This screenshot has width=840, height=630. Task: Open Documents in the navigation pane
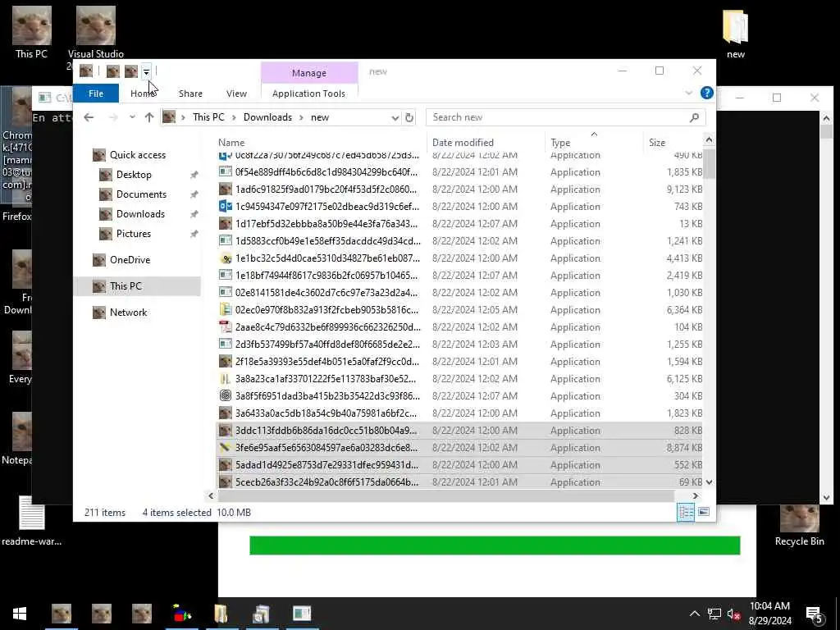coord(141,194)
